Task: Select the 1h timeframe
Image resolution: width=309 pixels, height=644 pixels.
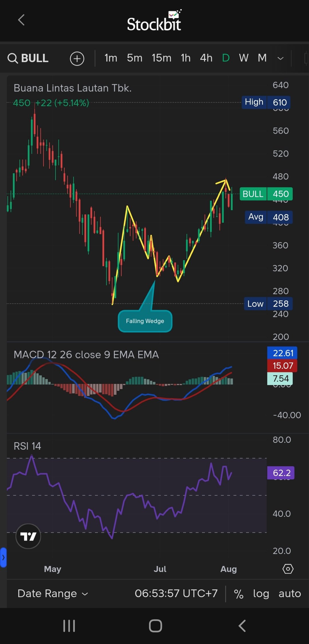Action: [186, 58]
